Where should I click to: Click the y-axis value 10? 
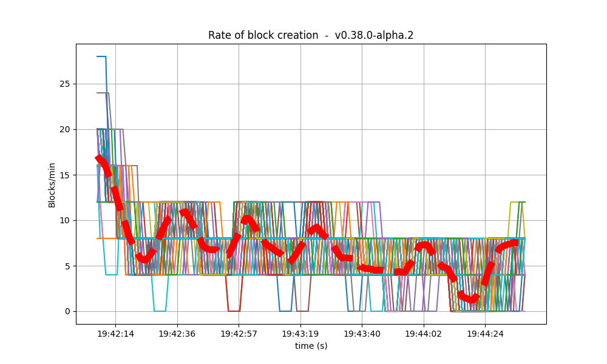pos(66,221)
